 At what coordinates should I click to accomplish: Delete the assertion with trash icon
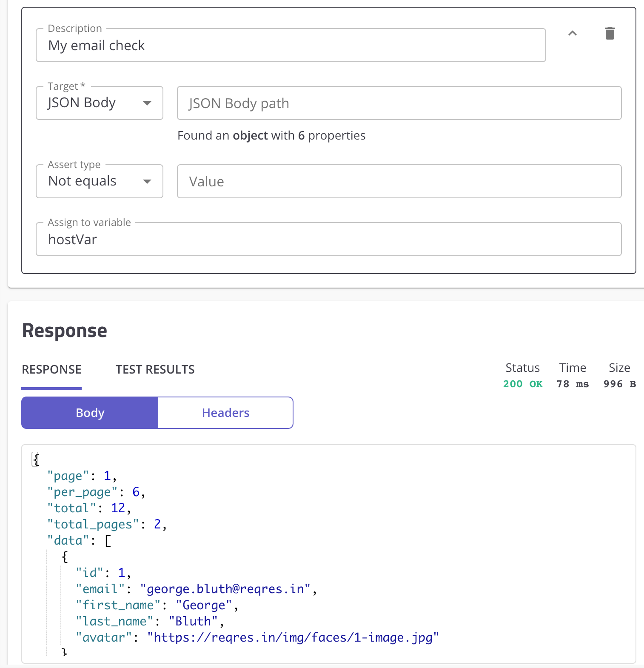click(610, 33)
